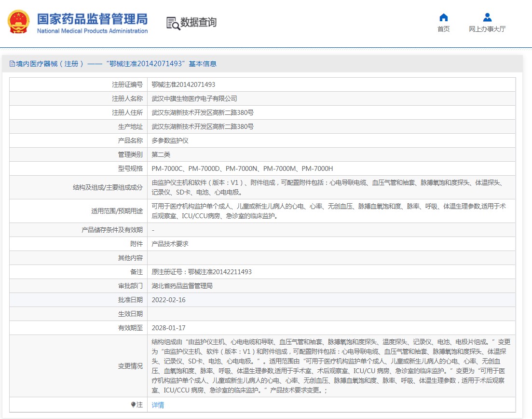Screen dimensions: 532x419
Task: Click the 有效期至 row label
Action: 130,328
